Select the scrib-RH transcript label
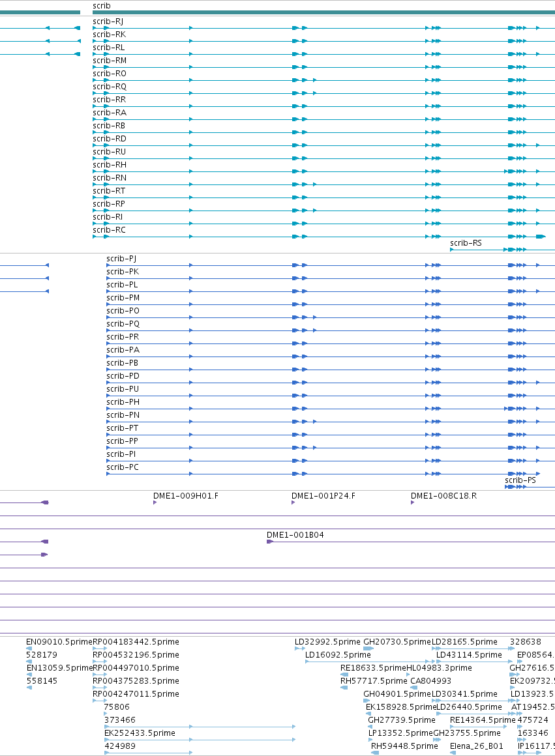Viewport: 555px width, 756px height. click(110, 164)
